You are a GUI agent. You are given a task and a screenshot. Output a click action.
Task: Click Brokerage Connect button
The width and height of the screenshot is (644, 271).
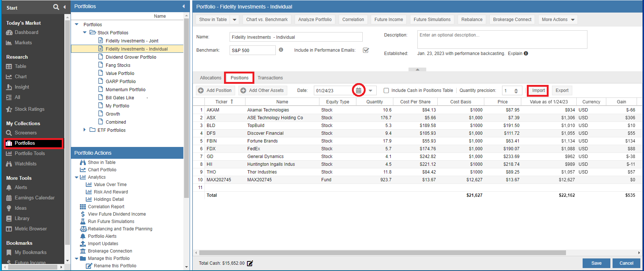512,20
